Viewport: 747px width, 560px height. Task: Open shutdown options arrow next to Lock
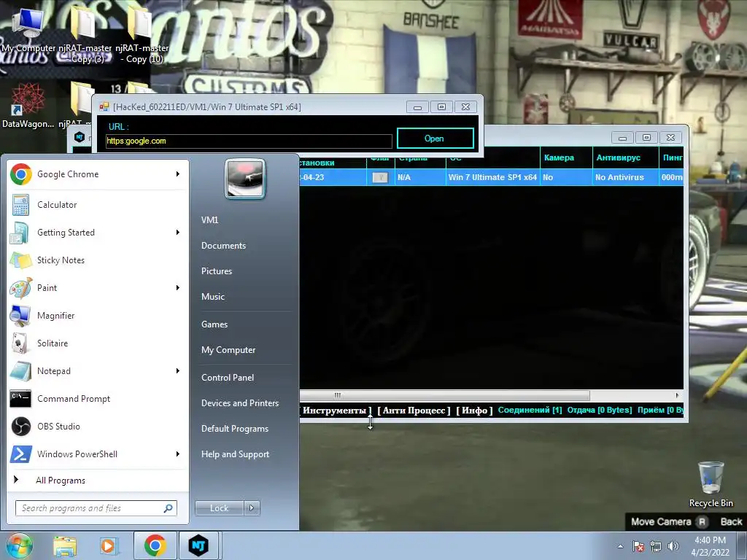[x=252, y=508]
